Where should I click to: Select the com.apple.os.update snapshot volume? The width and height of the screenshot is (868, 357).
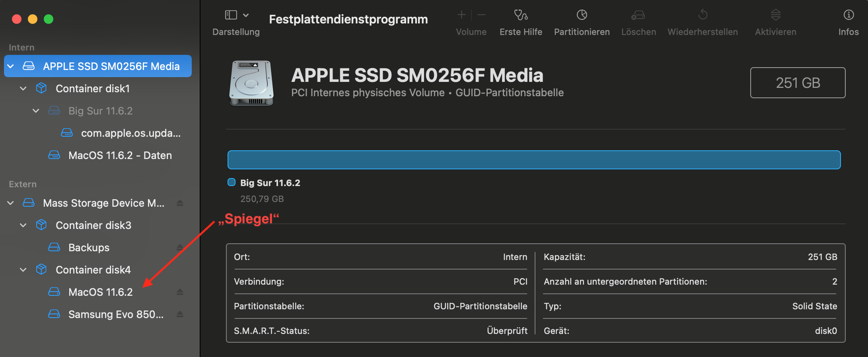[130, 133]
